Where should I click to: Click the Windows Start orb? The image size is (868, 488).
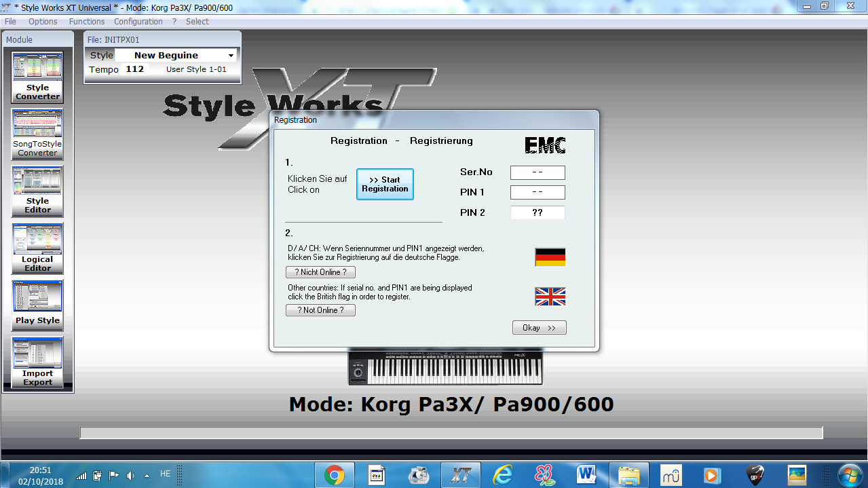(849, 474)
